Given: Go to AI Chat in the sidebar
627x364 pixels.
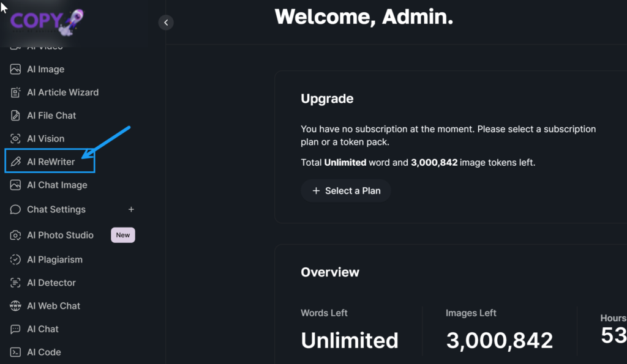Looking at the screenshot, I should [43, 329].
